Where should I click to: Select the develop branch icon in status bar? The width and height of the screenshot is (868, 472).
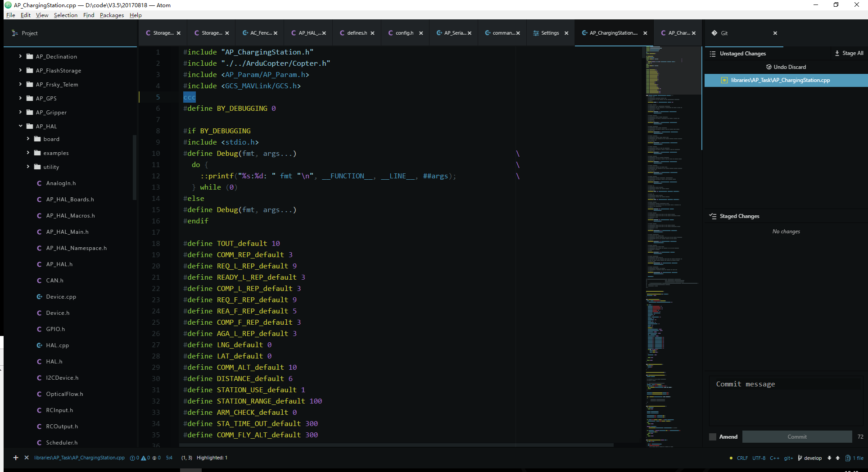click(800, 458)
